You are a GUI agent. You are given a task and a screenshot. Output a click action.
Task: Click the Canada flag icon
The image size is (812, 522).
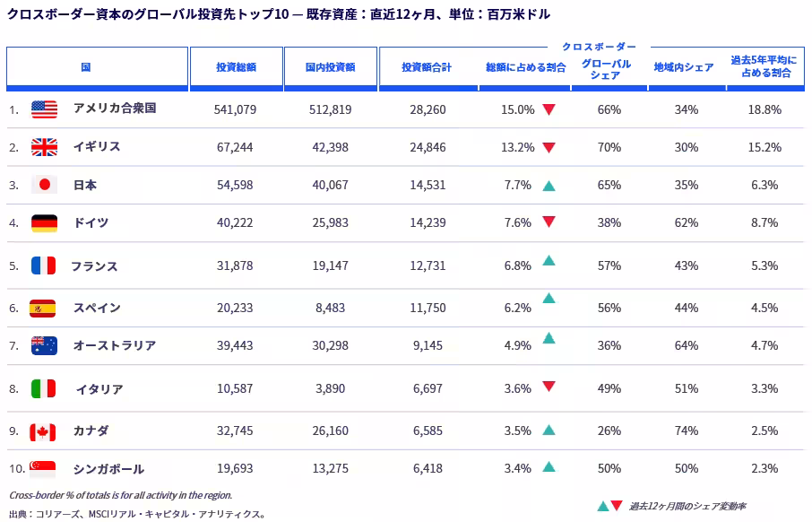point(42,431)
